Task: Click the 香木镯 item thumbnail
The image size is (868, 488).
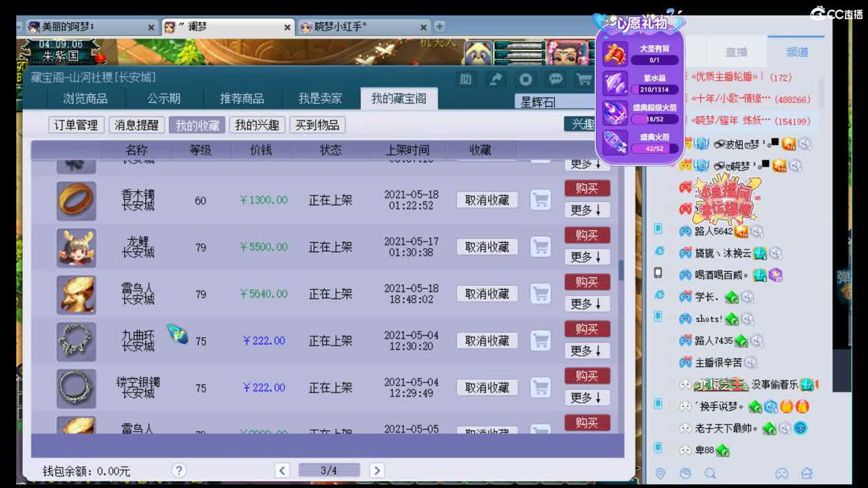Action: tap(77, 201)
